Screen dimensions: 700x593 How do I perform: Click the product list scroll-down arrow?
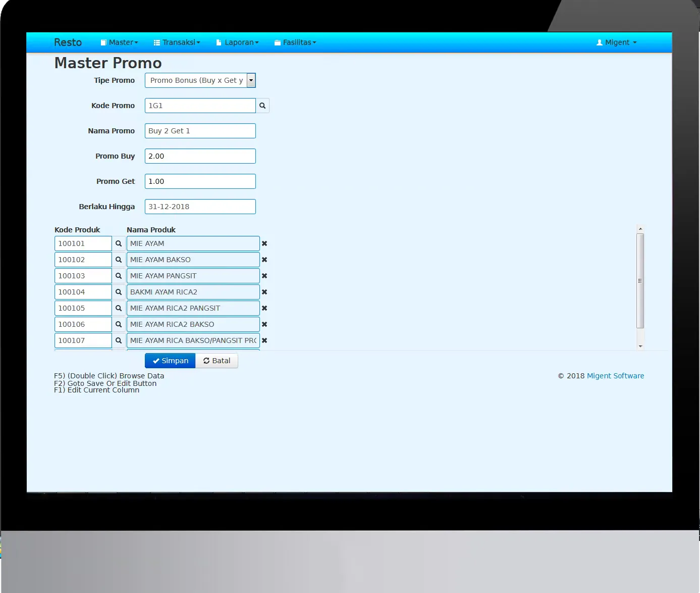pyautogui.click(x=640, y=347)
